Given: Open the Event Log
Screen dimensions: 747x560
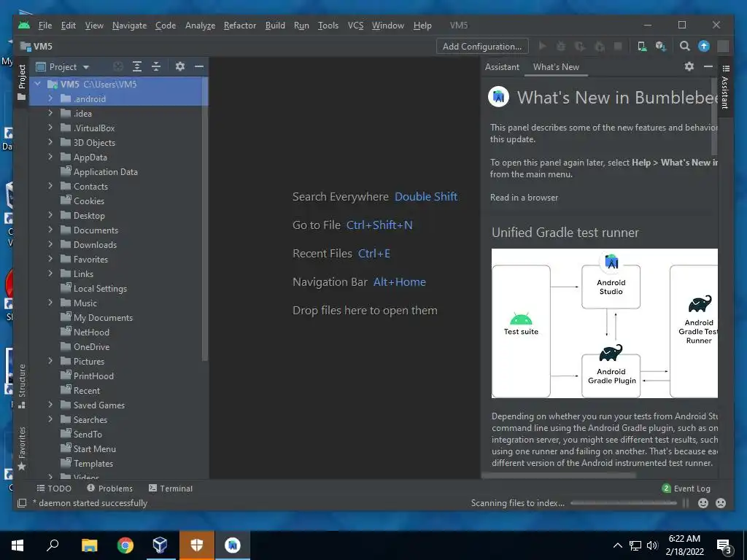Looking at the screenshot, I should click(x=686, y=488).
